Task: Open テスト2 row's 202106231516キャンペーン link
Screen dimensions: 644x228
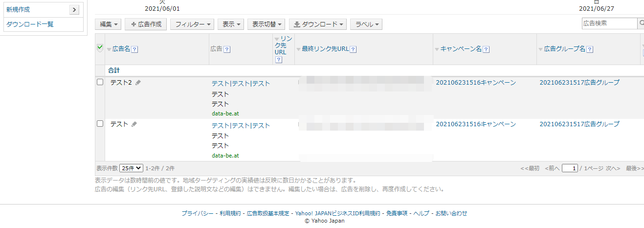Action: pos(476,83)
